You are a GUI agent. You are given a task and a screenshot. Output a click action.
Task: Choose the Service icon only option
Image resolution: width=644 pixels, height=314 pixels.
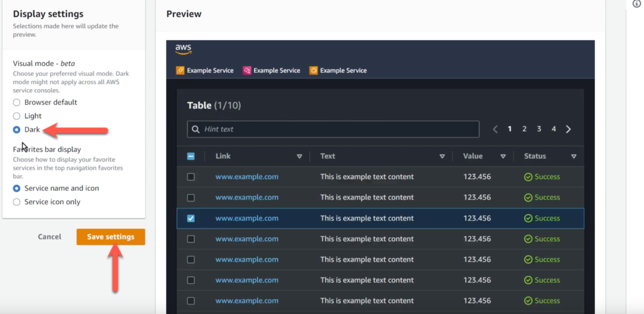click(17, 202)
